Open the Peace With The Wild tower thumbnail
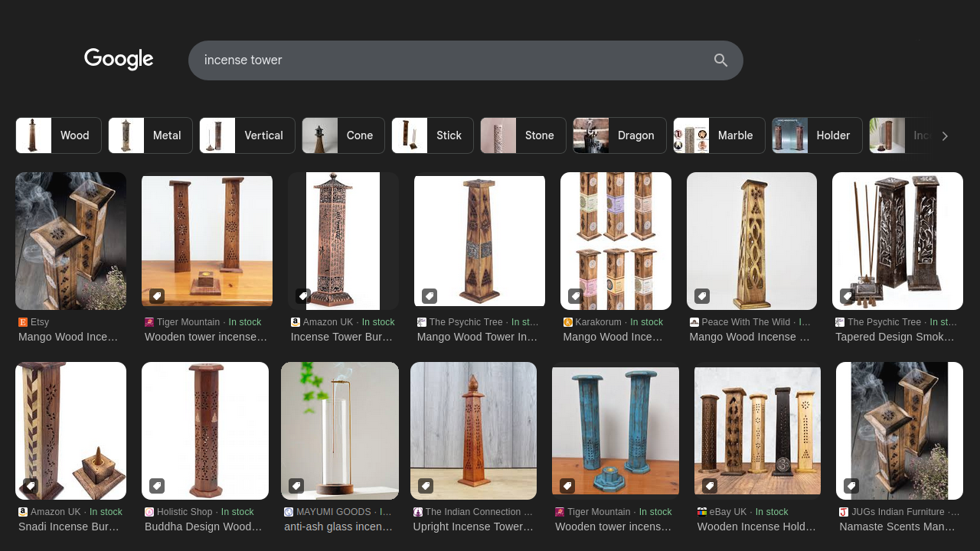 (x=751, y=241)
